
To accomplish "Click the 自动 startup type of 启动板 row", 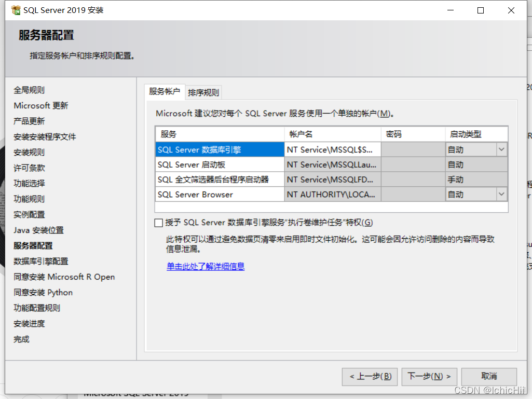I will pos(476,164).
